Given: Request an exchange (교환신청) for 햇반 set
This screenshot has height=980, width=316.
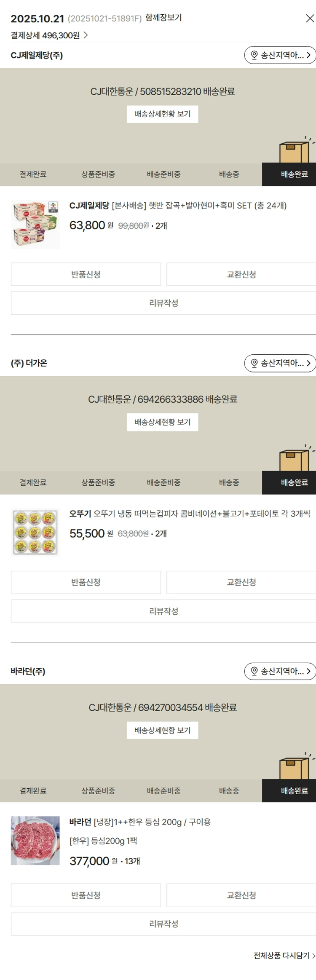Looking at the screenshot, I should point(241,274).
